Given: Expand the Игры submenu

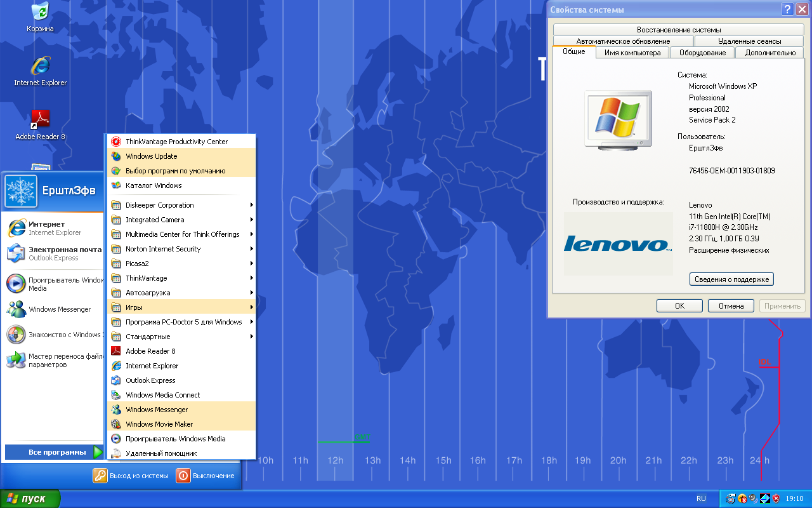Looking at the screenshot, I should pyautogui.click(x=181, y=307).
